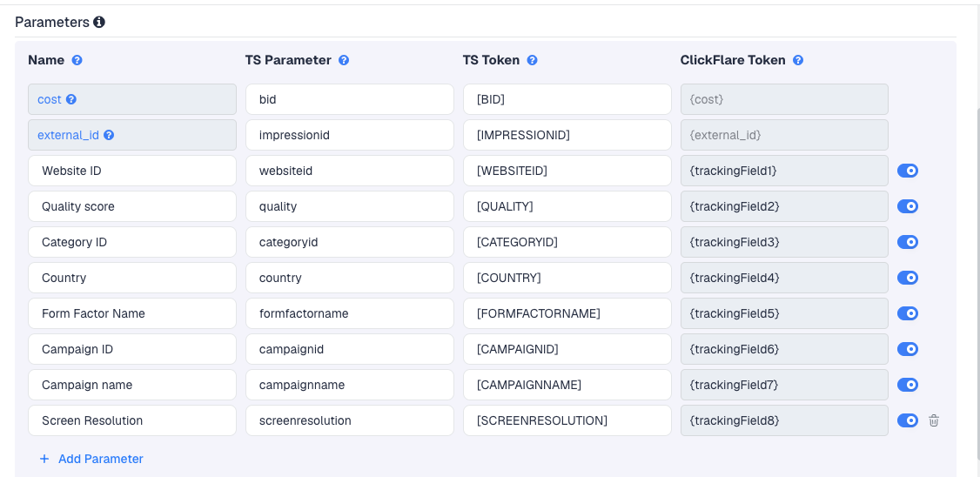Click the {trackingField6} token field
980x477 pixels.
click(784, 349)
